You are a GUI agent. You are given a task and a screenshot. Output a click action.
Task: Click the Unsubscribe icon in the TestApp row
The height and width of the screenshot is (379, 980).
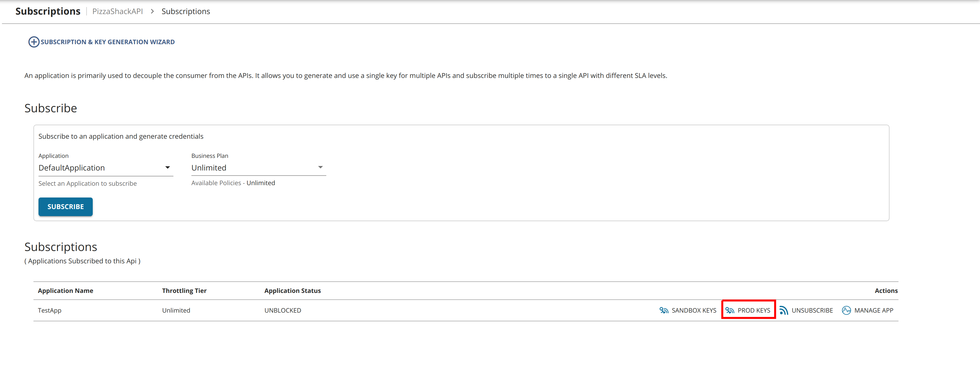[x=784, y=310]
